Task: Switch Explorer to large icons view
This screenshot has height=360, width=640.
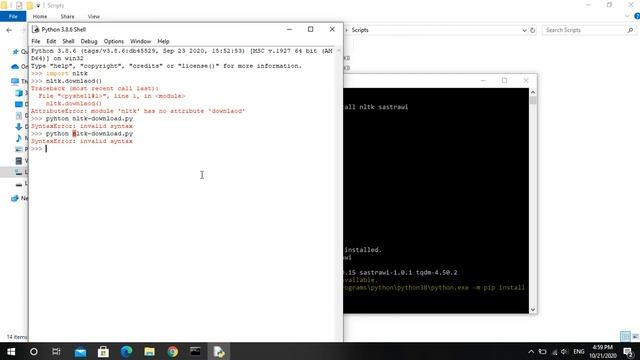Action: click(x=635, y=336)
